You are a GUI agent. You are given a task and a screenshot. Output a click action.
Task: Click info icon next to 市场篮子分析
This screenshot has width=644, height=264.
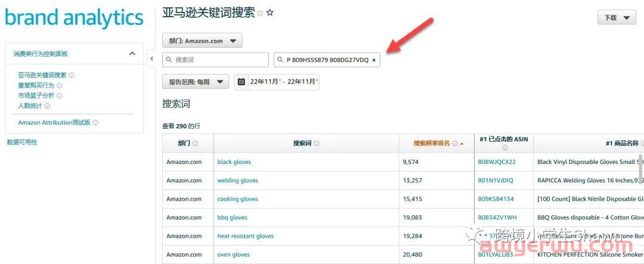[x=59, y=96]
